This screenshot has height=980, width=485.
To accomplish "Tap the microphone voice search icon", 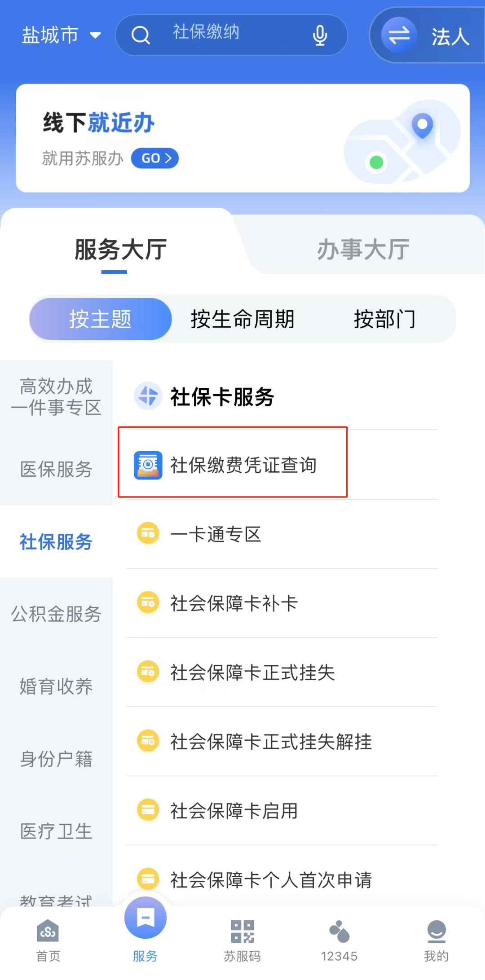I will click(320, 35).
